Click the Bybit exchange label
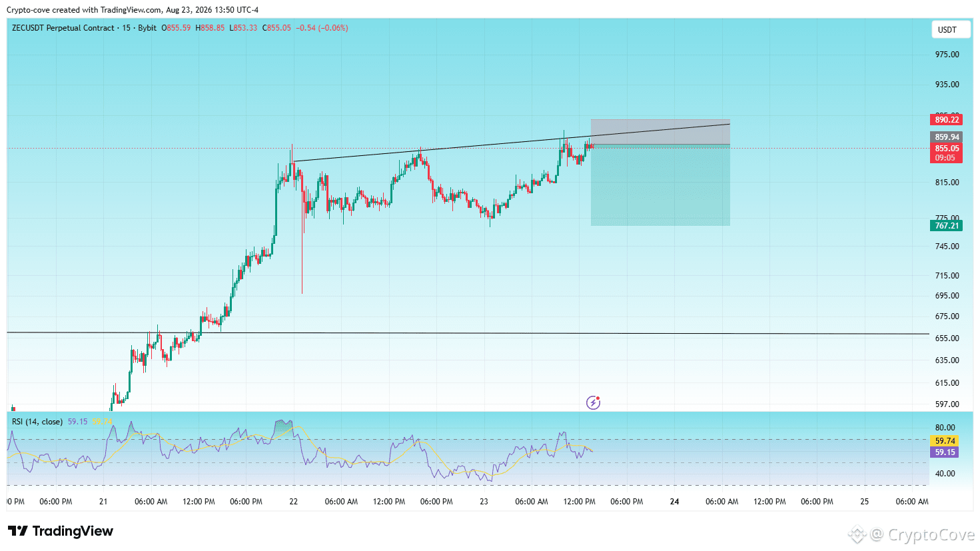The height and width of the screenshot is (551, 980). (x=147, y=28)
